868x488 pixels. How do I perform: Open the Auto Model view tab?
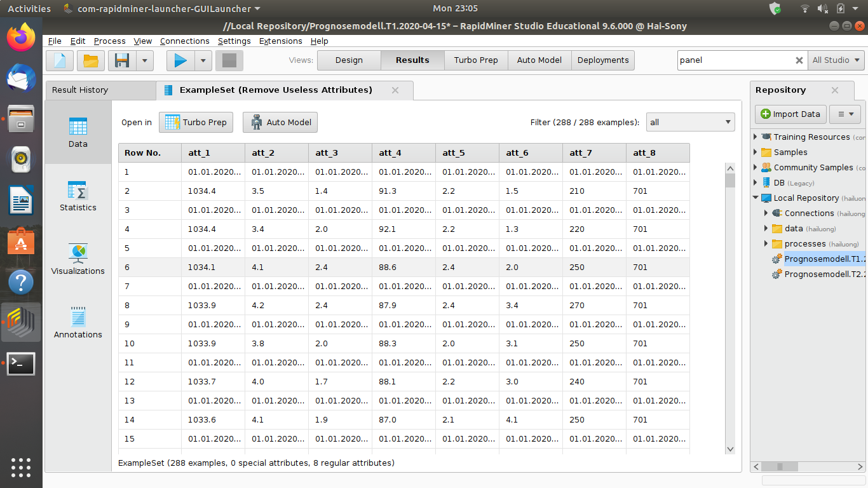pyautogui.click(x=539, y=60)
